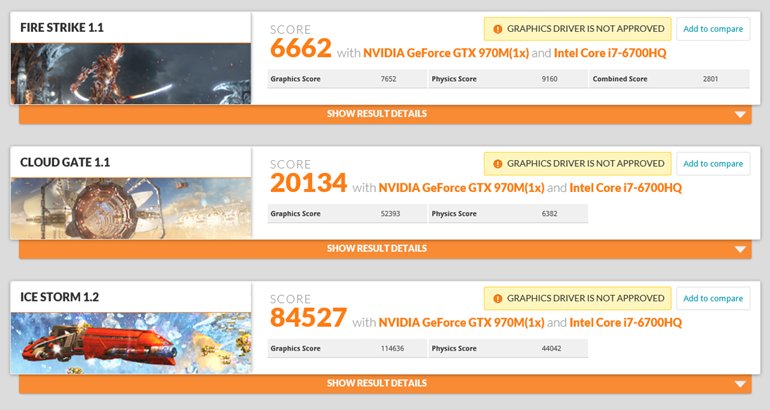Click the warning icon in the Ice Storm card
Screen dimensions: 770x410
tap(497, 298)
